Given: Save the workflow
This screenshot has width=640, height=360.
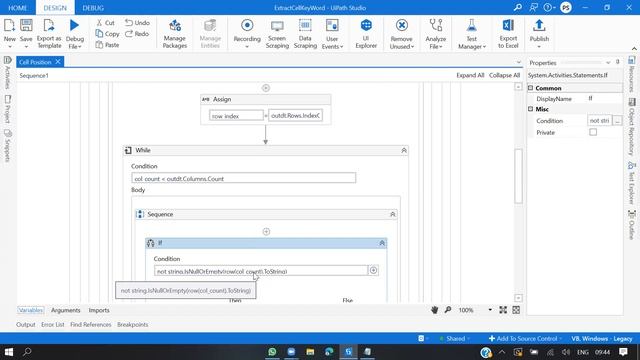Looking at the screenshot, I should (26, 33).
